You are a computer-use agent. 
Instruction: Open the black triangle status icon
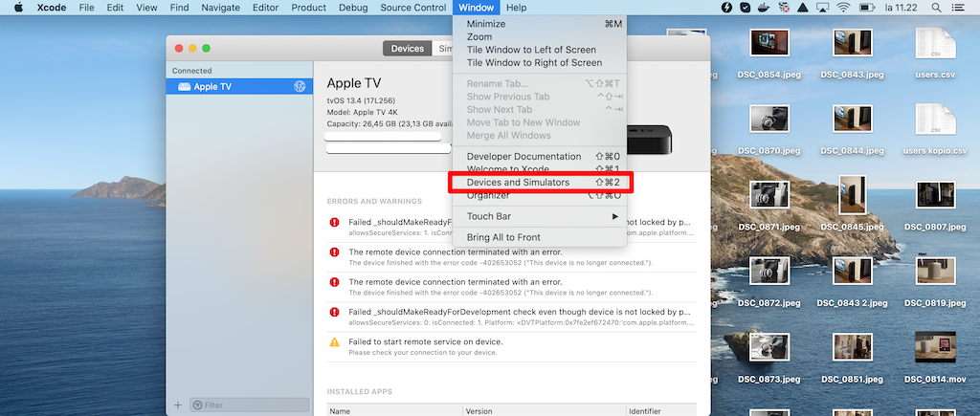click(x=803, y=8)
